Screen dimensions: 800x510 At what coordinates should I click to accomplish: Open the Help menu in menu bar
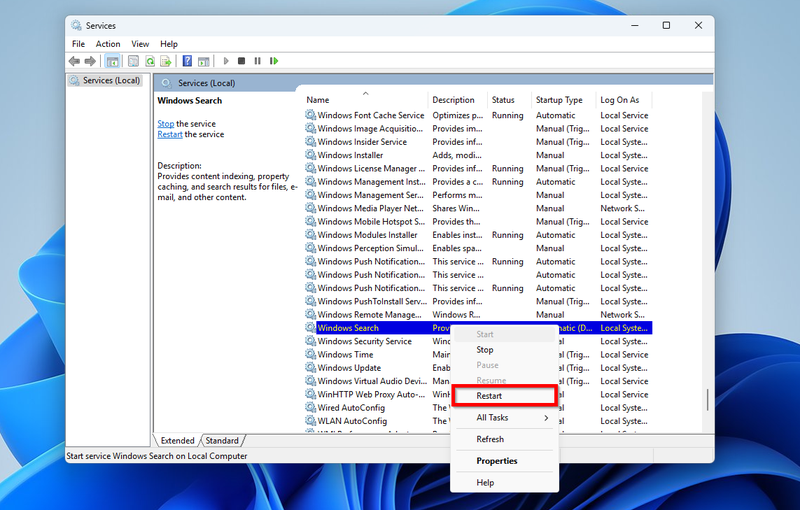pyautogui.click(x=169, y=44)
